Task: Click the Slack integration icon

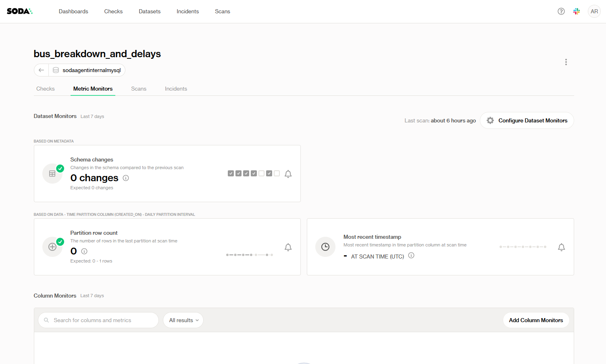Action: [x=577, y=11]
